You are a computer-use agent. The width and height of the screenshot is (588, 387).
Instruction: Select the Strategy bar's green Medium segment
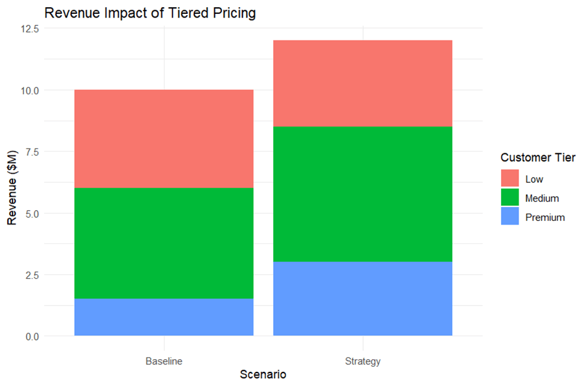point(362,194)
